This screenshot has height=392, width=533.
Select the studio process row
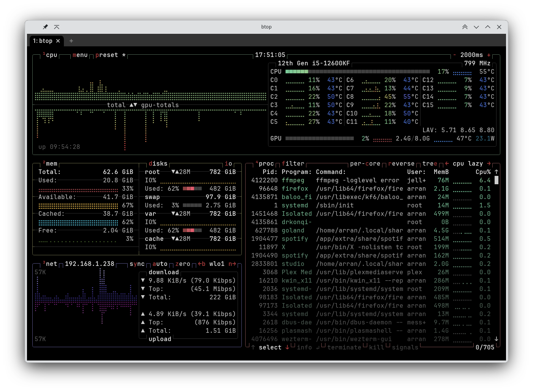[x=371, y=264]
